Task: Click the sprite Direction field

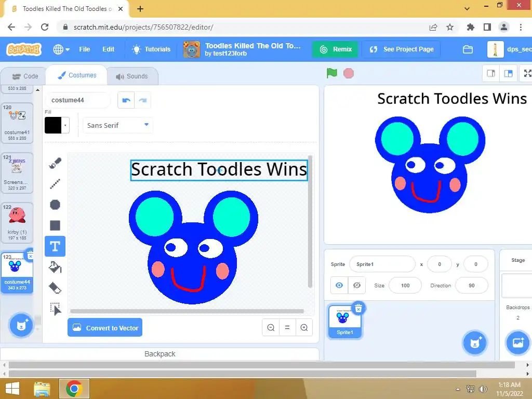Action: click(x=472, y=285)
